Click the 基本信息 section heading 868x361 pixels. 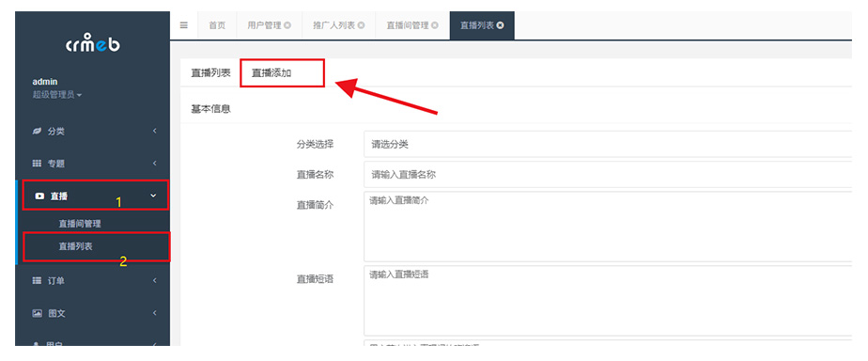pos(210,109)
